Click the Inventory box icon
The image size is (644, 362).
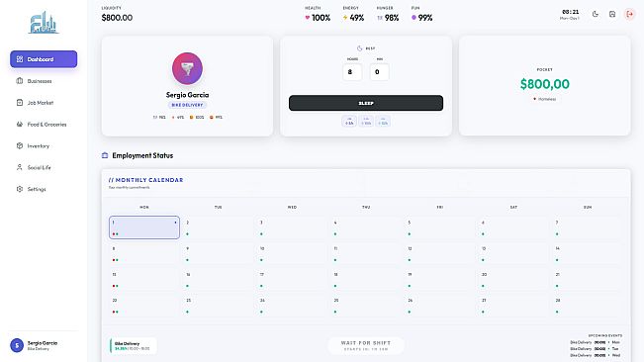point(20,145)
